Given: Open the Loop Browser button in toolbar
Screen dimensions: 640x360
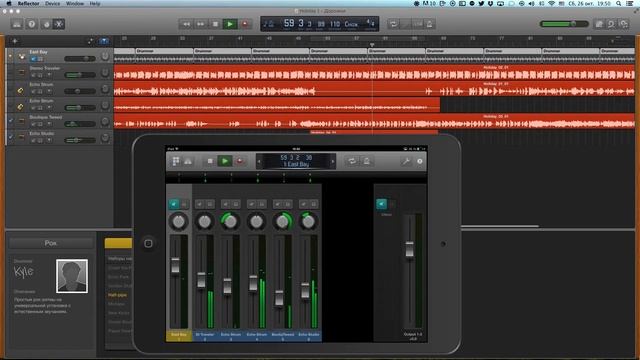Looking at the screenshot, I should click(611, 24).
